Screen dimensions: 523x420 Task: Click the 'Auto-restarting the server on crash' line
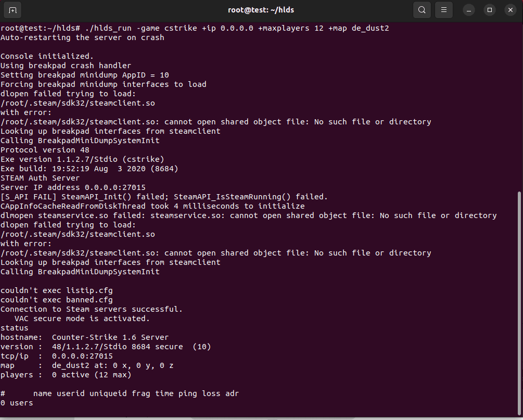[82, 37]
